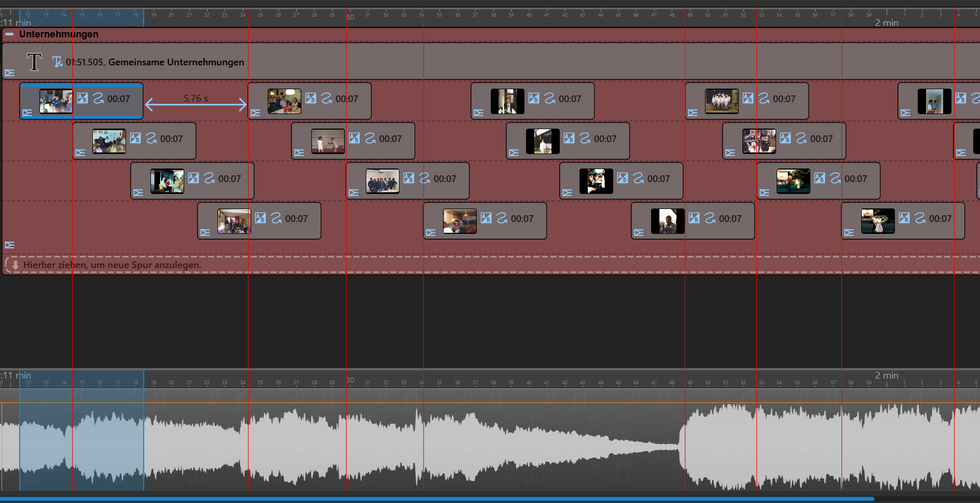Click the 2 min mark on upper ruler
The height and width of the screenshot is (503, 980).
tap(886, 22)
